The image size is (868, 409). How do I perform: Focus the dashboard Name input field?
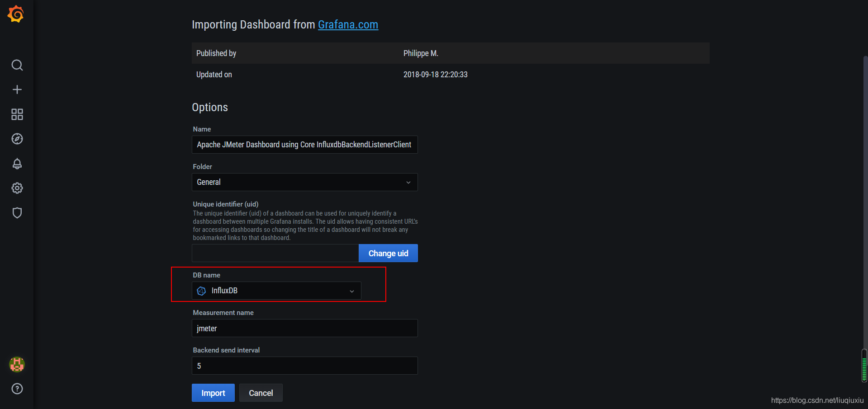(x=304, y=145)
